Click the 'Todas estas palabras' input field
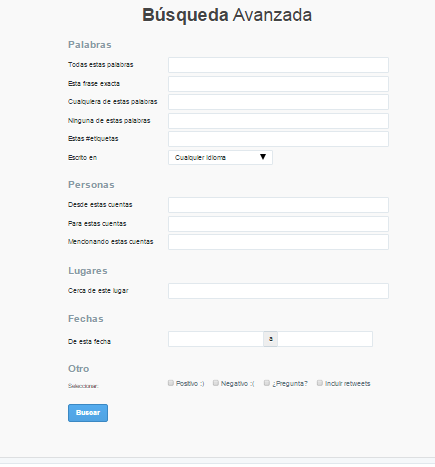Screen dimensions: 435x467 (x=278, y=65)
